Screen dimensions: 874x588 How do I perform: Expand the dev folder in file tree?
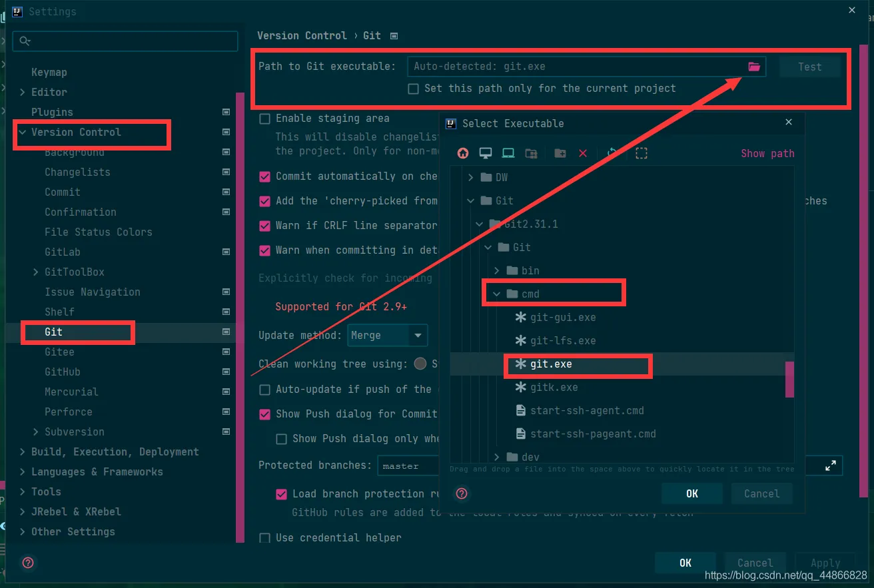click(496, 457)
